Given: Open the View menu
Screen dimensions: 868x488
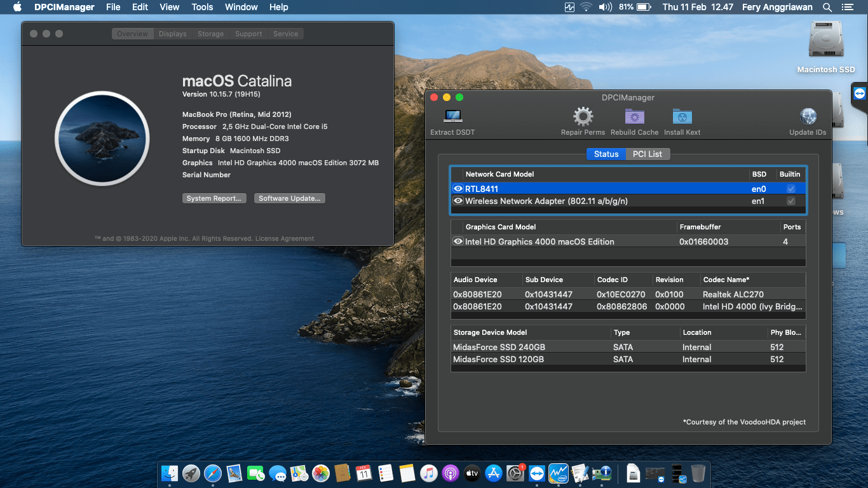Looking at the screenshot, I should tap(169, 7).
